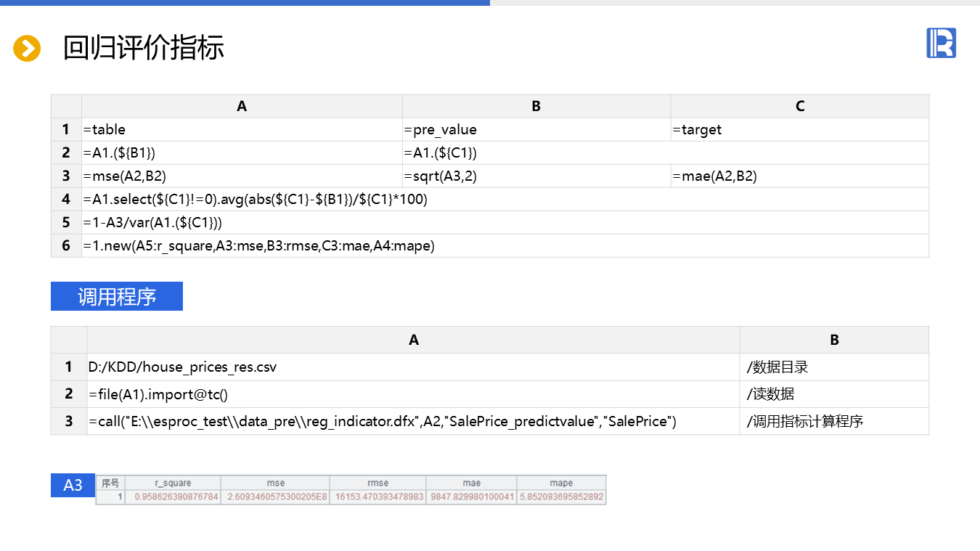Select the =mae(A2,B2) formula cell

point(800,176)
